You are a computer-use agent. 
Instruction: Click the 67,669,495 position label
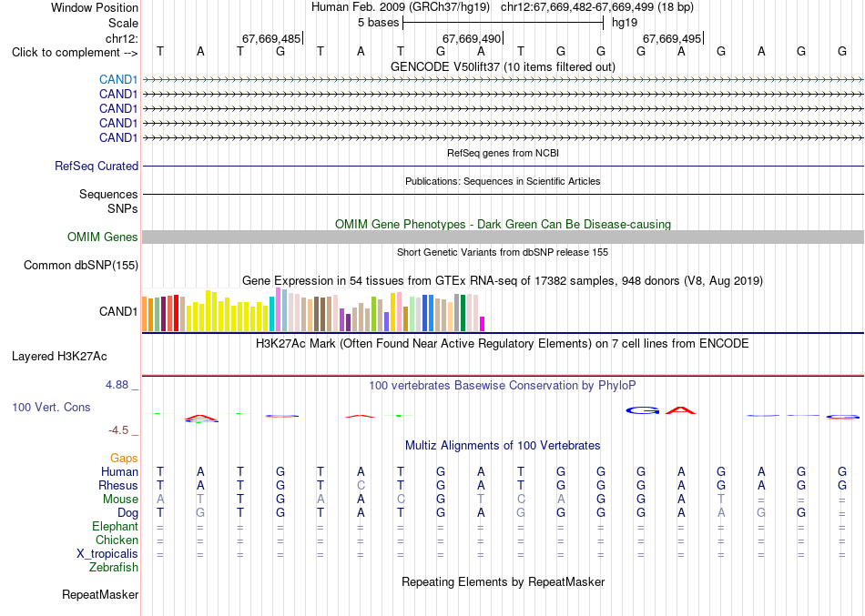pyautogui.click(x=672, y=38)
